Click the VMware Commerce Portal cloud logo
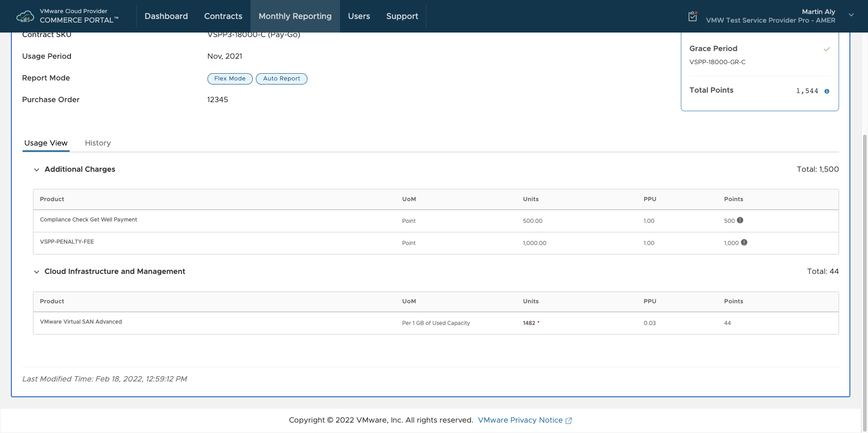The image size is (868, 433). pyautogui.click(x=25, y=17)
